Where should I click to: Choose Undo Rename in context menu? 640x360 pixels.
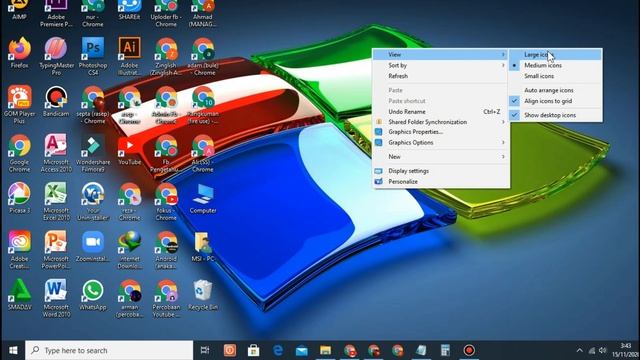[x=440, y=111]
